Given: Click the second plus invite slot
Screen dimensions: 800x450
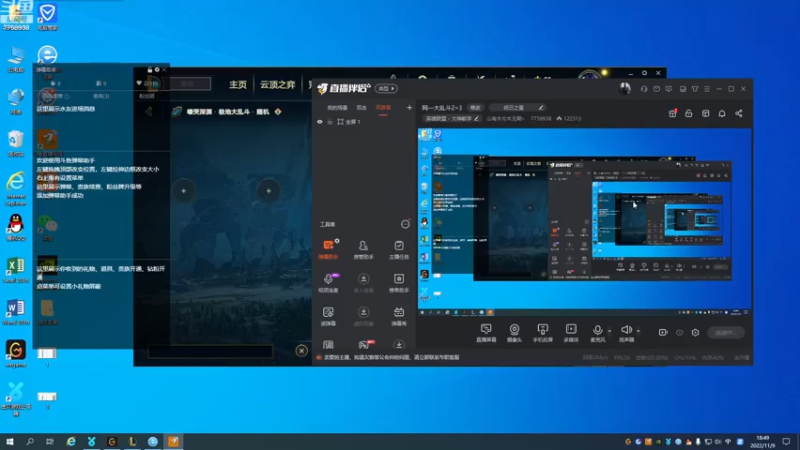Looking at the screenshot, I should pyautogui.click(x=268, y=191).
